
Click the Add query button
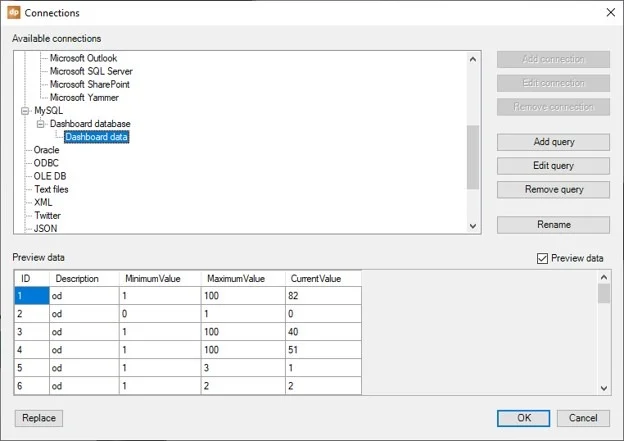[553, 142]
